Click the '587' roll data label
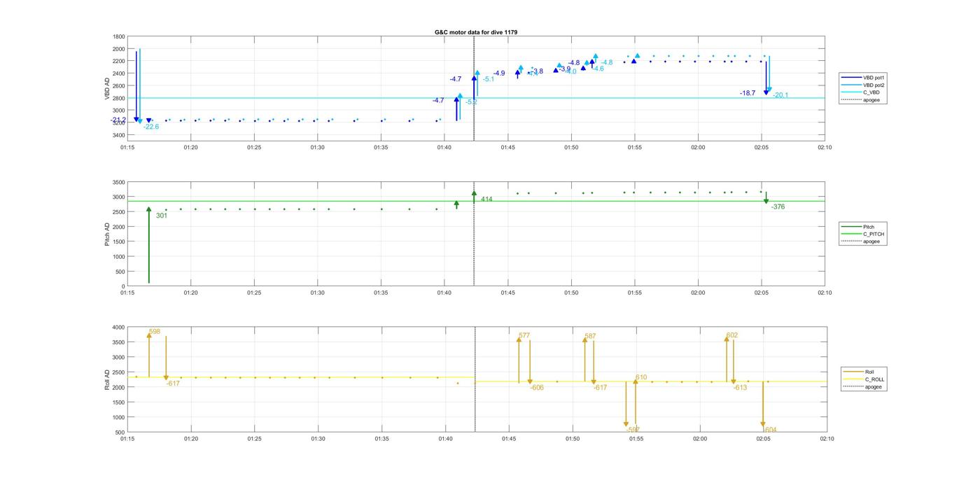980x485 pixels. 590,336
